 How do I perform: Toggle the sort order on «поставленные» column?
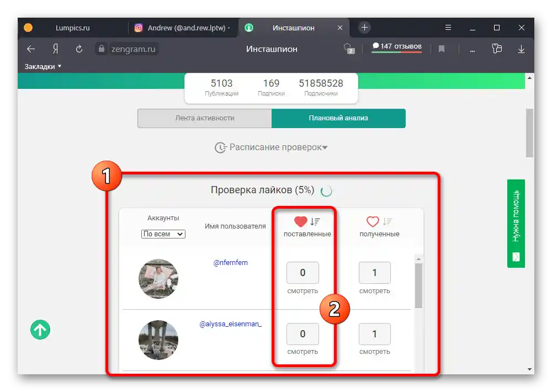(315, 221)
